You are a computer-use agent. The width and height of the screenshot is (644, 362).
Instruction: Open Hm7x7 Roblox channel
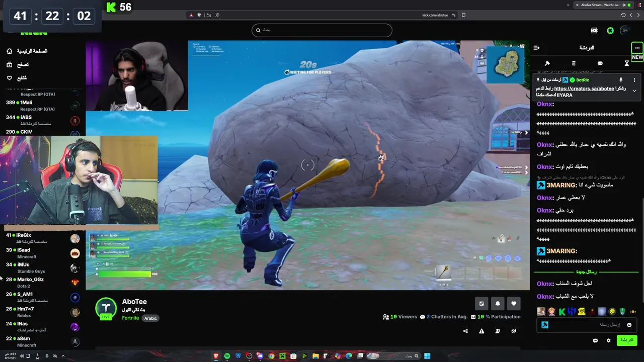tap(43, 312)
